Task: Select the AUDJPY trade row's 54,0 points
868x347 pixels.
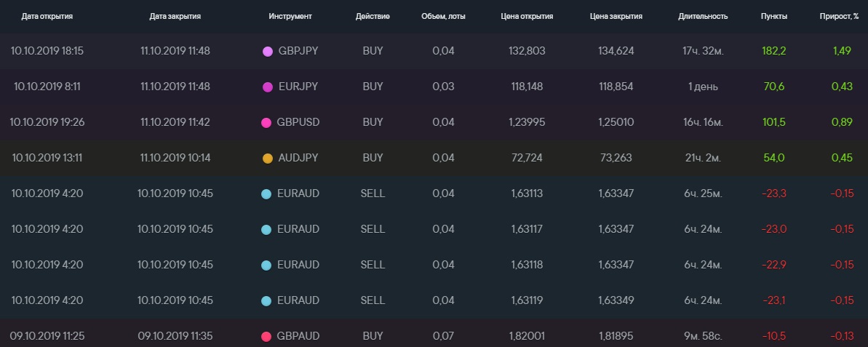Action: pos(773,159)
